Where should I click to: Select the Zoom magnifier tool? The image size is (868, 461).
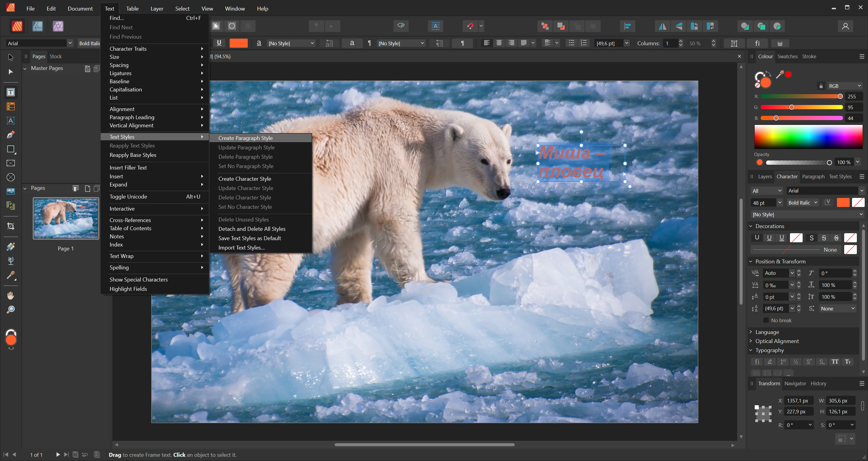coord(11,310)
